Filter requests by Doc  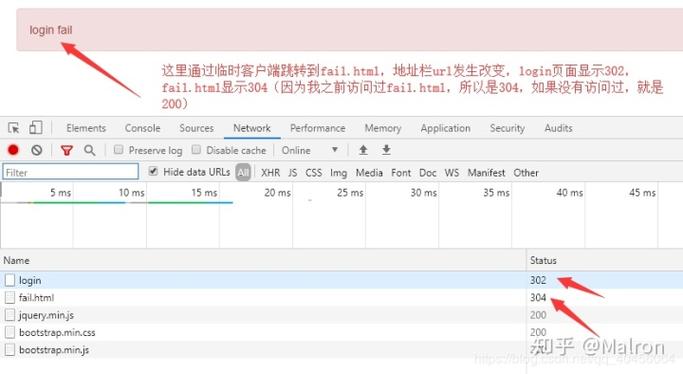(x=428, y=173)
